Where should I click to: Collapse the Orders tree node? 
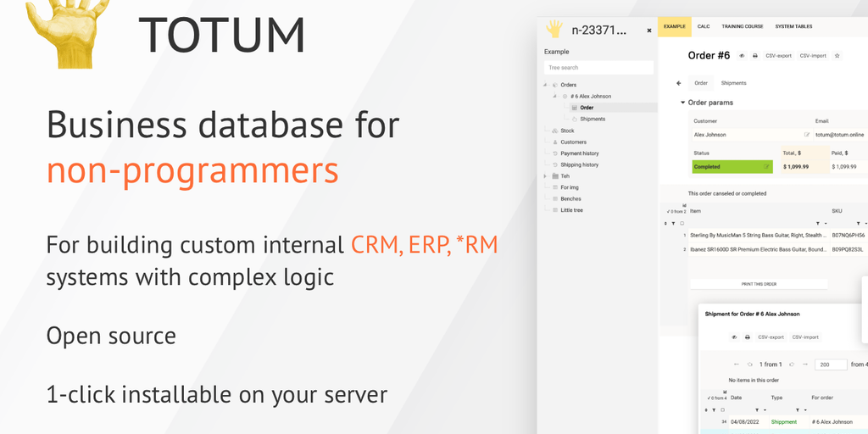[x=545, y=85]
